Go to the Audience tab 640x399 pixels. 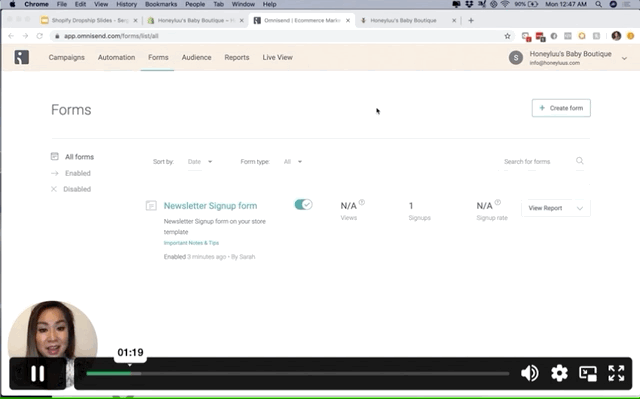[x=196, y=58]
